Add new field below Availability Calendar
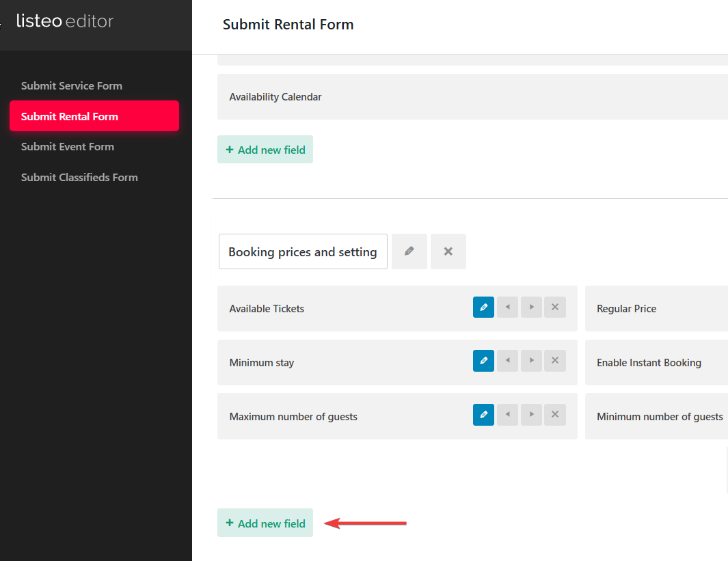Screen dimensions: 728x561 265,150
